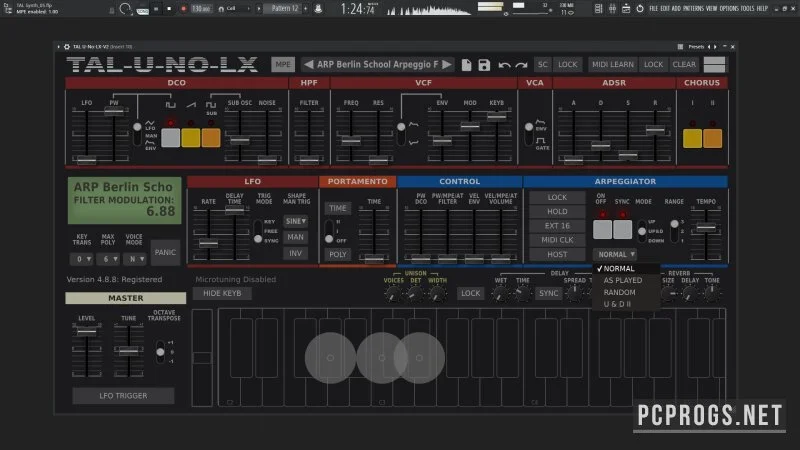Load the previous preset with the left arrow

[308, 65]
